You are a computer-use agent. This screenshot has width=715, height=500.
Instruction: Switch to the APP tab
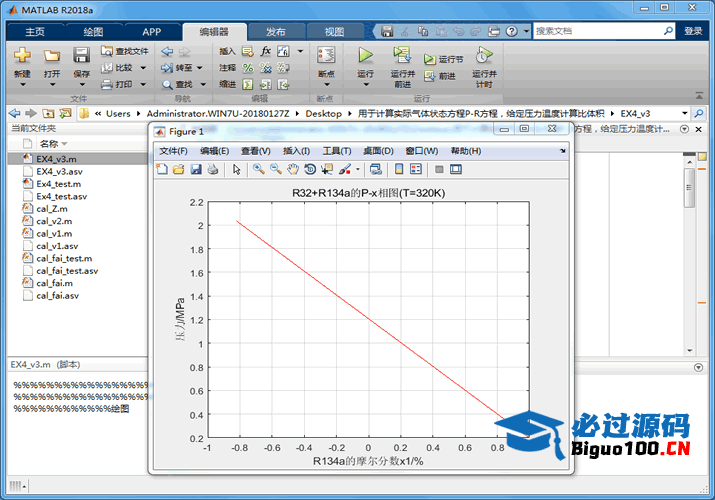pos(152,31)
